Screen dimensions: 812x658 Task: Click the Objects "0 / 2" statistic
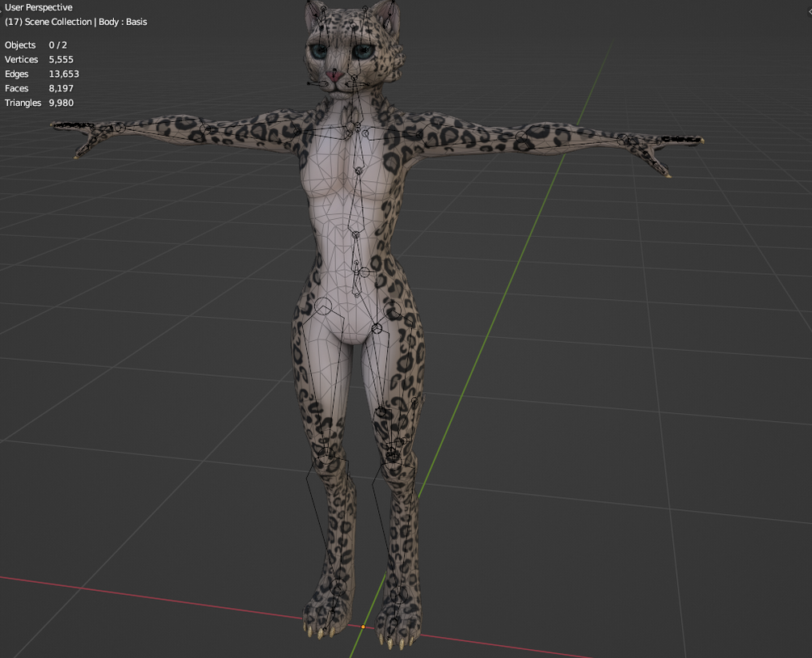(58, 45)
